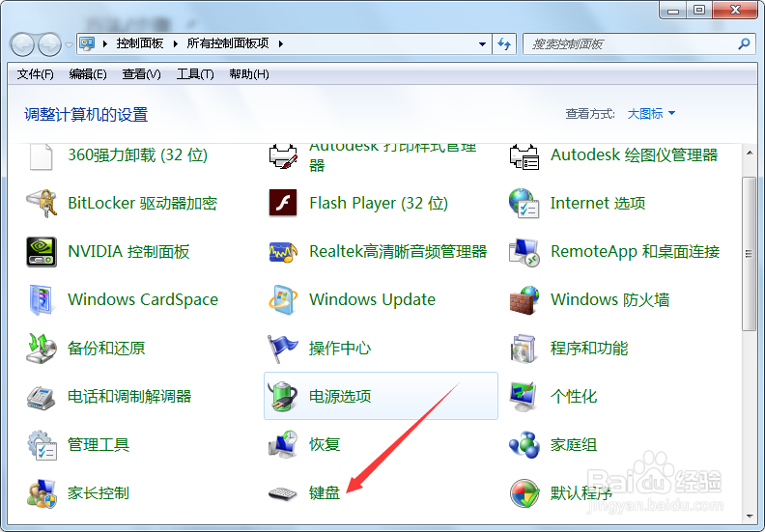This screenshot has width=765, height=532.
Task: Open 程序和功能 label text
Action: click(x=589, y=348)
